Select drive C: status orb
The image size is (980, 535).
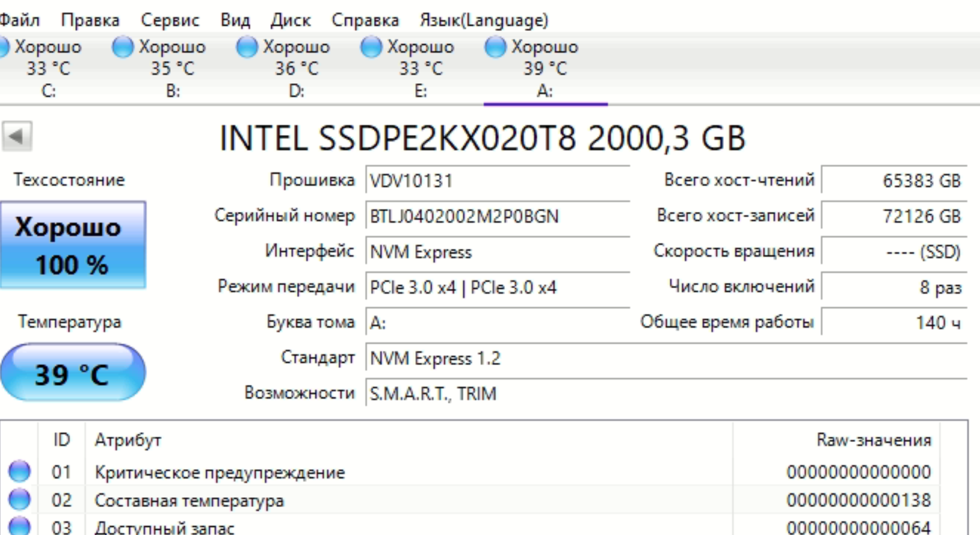coord(3,47)
